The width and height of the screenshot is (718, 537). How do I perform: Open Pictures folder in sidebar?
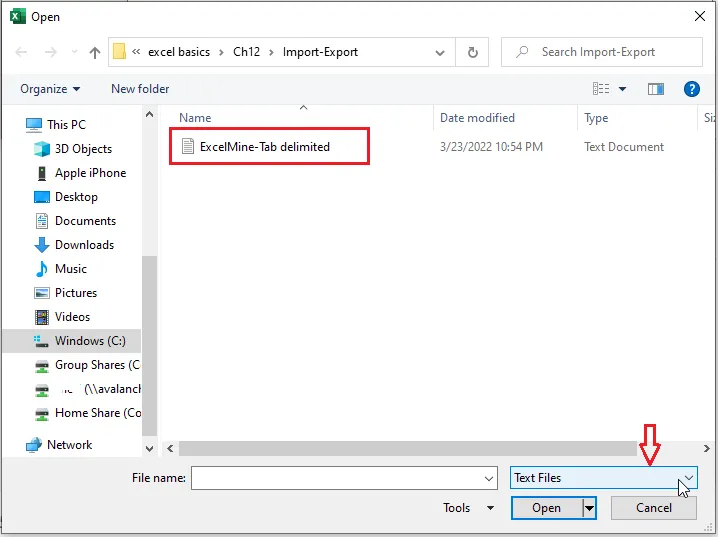(x=65, y=293)
